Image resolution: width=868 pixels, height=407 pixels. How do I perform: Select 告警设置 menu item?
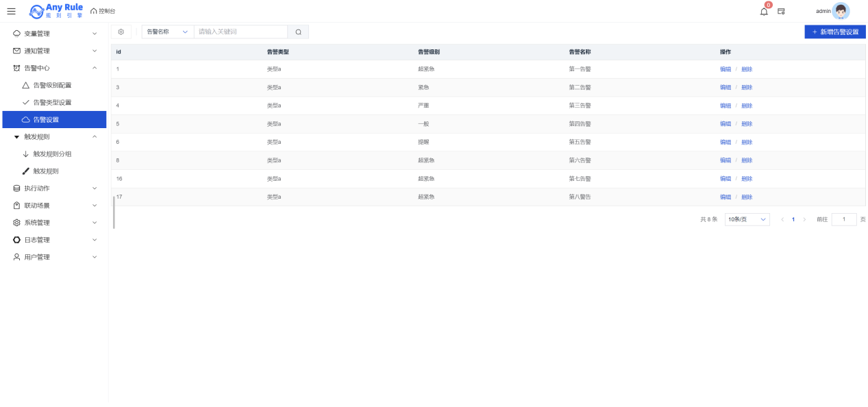[54, 119]
